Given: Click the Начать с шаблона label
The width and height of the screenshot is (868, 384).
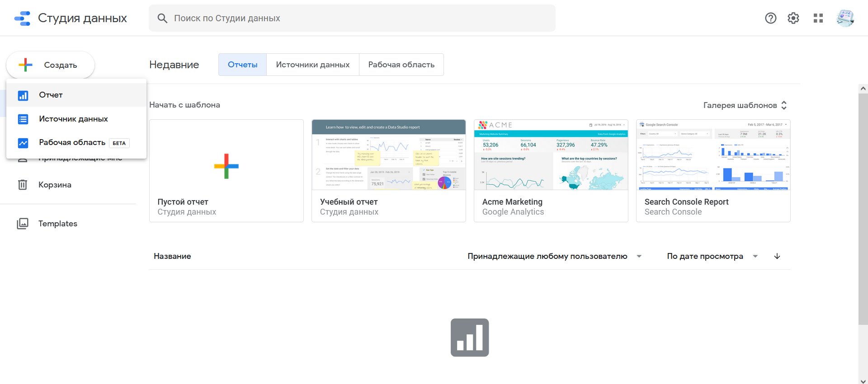Looking at the screenshot, I should click(184, 105).
